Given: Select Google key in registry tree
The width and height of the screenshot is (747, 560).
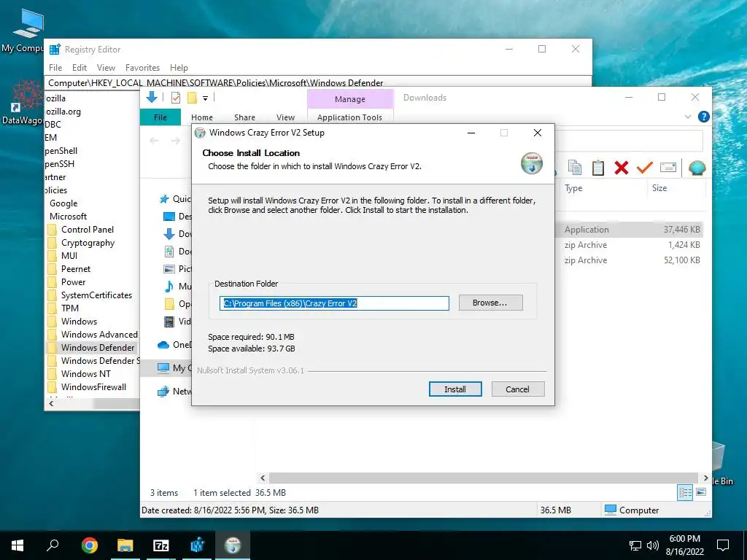Looking at the screenshot, I should pos(63,203).
